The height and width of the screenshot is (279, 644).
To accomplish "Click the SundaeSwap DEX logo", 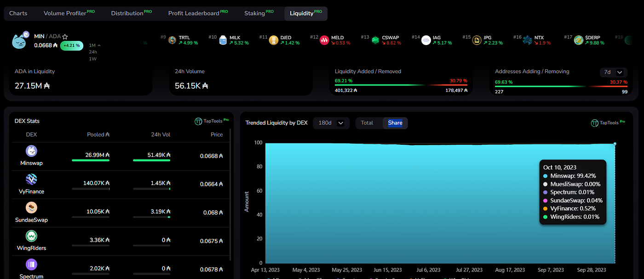I will coord(32,208).
